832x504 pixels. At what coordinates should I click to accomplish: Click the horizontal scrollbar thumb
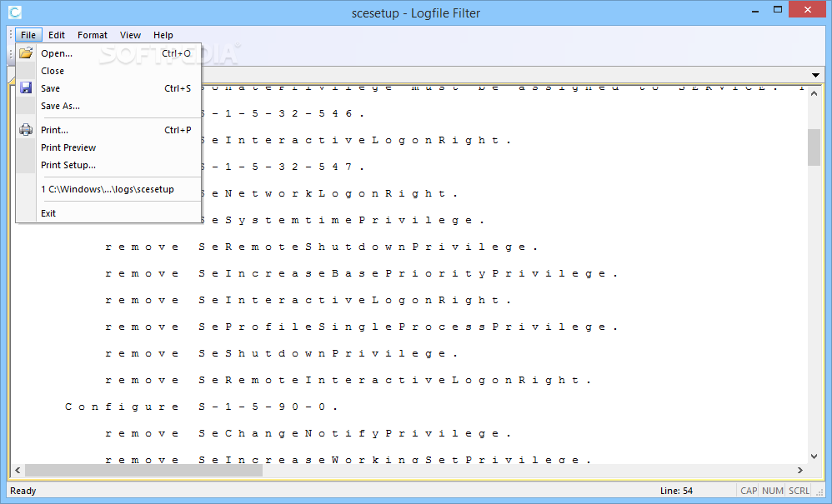(143, 470)
